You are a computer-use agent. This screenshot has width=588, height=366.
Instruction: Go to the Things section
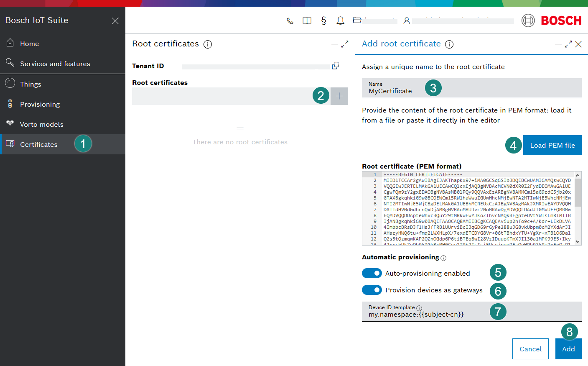point(63,84)
